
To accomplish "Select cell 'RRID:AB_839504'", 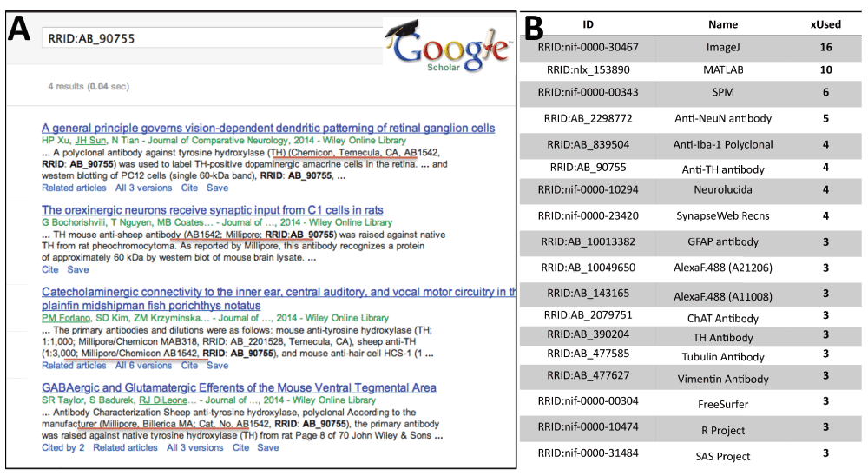I will pos(588,145).
